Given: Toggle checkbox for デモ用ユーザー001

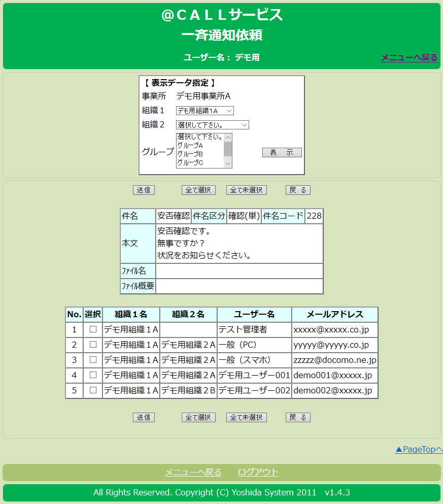Looking at the screenshot, I should pos(93,375).
